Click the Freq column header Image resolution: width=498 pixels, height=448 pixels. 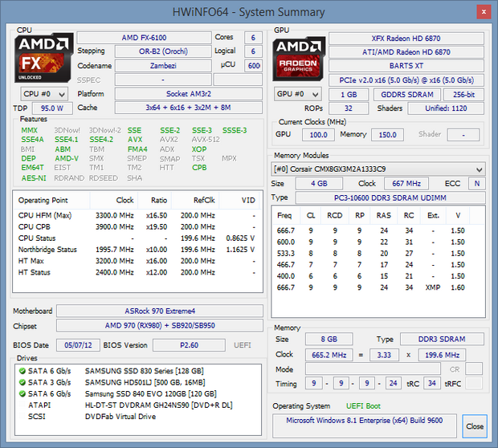point(286,216)
